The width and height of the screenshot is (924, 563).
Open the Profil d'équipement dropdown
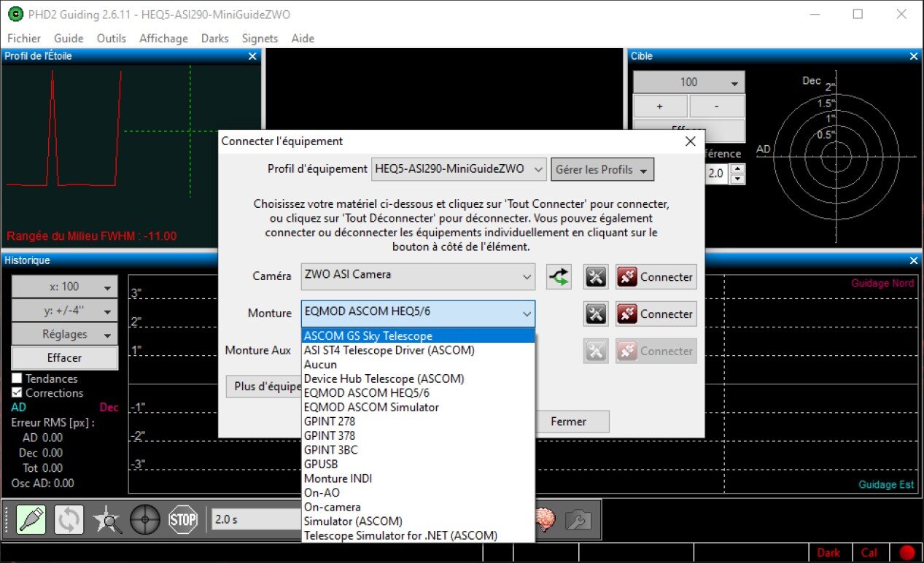459,168
